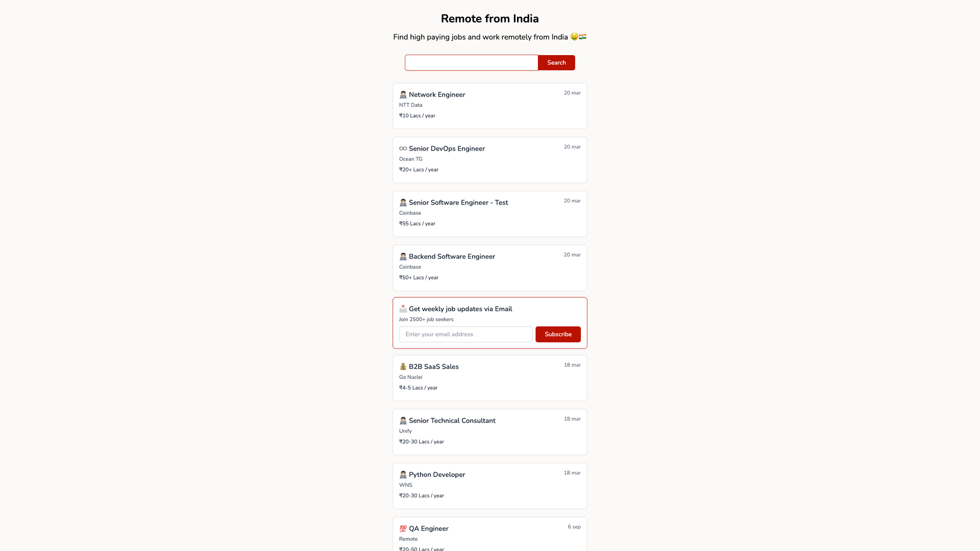
Task: Click the emoji beside Senior Technical Consultant
Action: (403, 421)
